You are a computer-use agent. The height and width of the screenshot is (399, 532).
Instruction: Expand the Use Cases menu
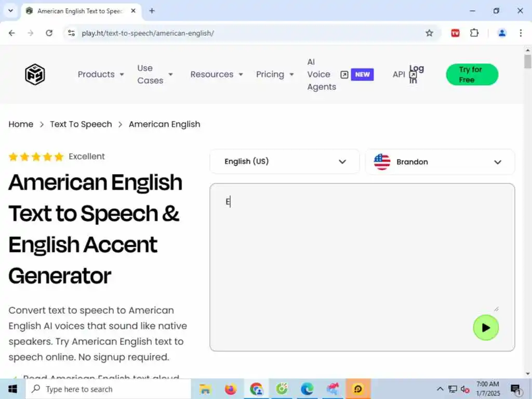pos(155,74)
